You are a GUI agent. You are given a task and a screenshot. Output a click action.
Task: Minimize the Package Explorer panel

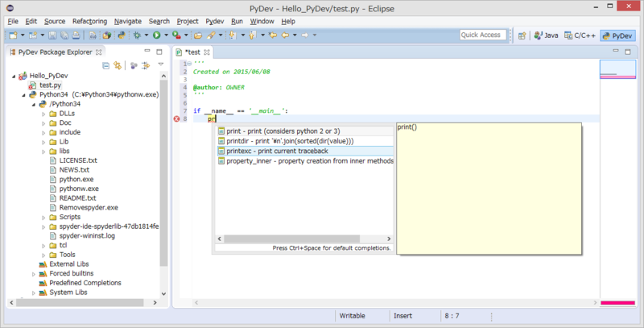click(147, 51)
